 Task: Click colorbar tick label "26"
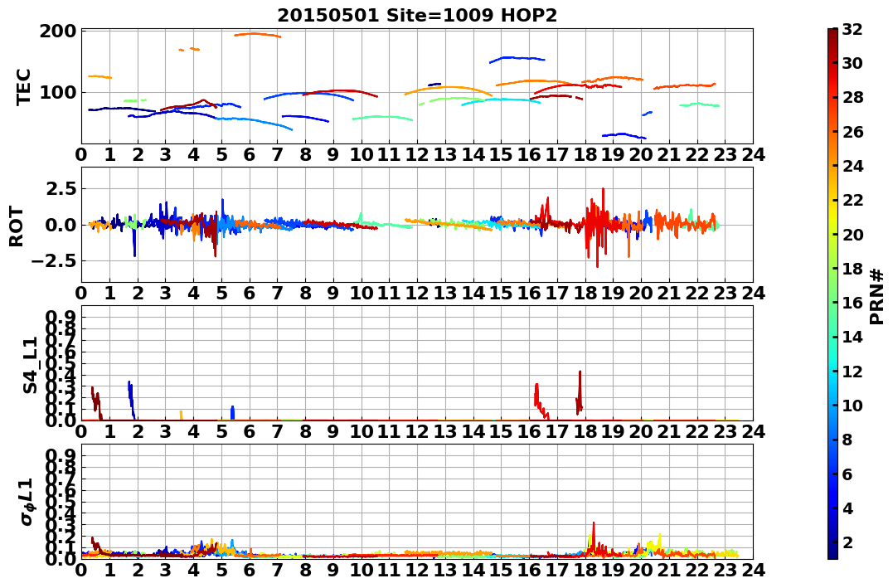click(x=852, y=132)
